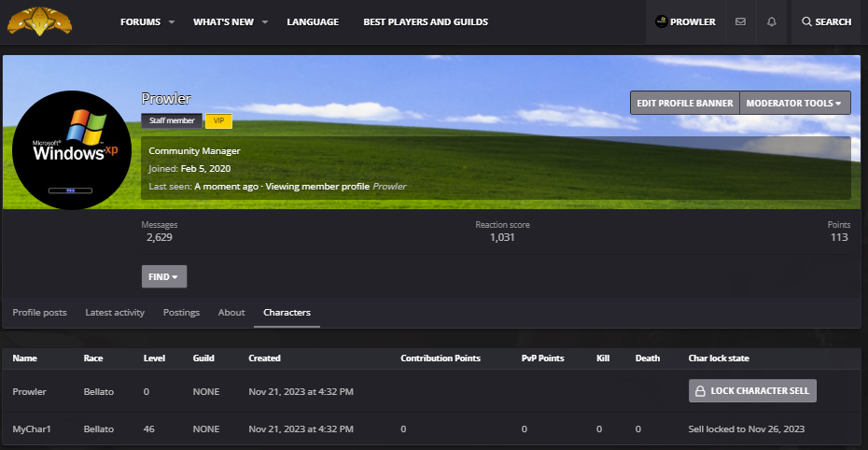868x450 pixels.
Task: Open the Forums menu item
Action: click(x=141, y=21)
